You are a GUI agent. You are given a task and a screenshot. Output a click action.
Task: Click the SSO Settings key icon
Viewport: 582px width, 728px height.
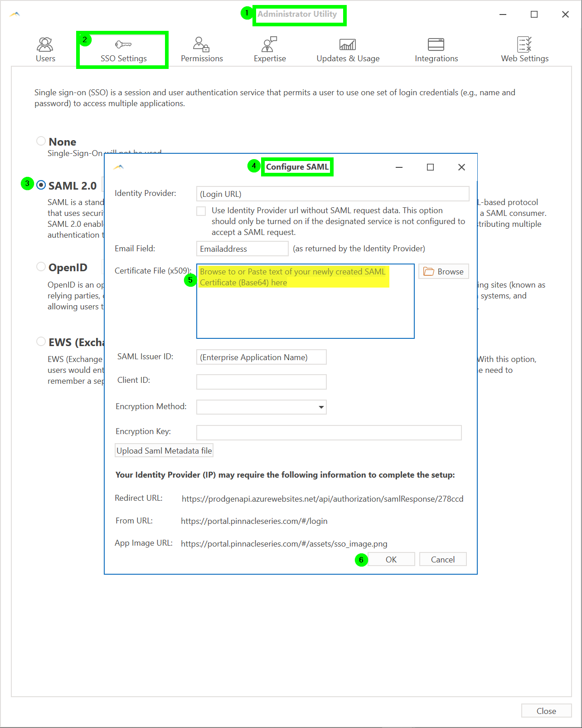(x=123, y=44)
